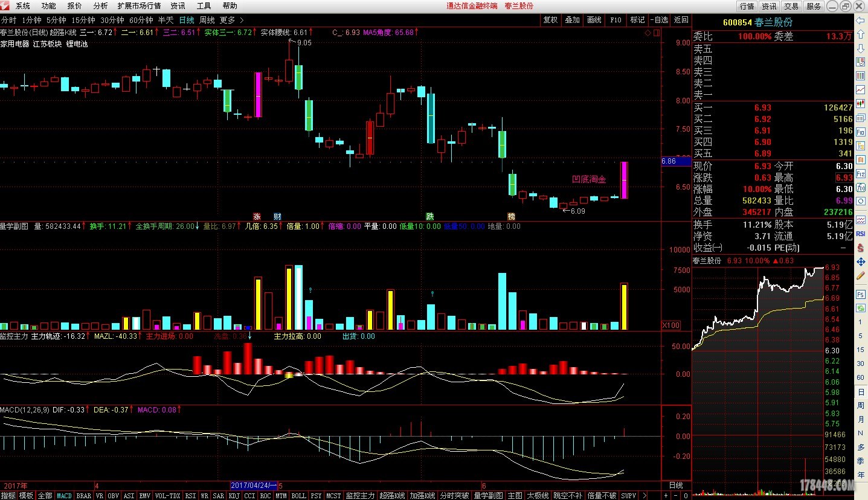Click the green refresh sidebar icon
The image size is (868, 500).
(860, 308)
